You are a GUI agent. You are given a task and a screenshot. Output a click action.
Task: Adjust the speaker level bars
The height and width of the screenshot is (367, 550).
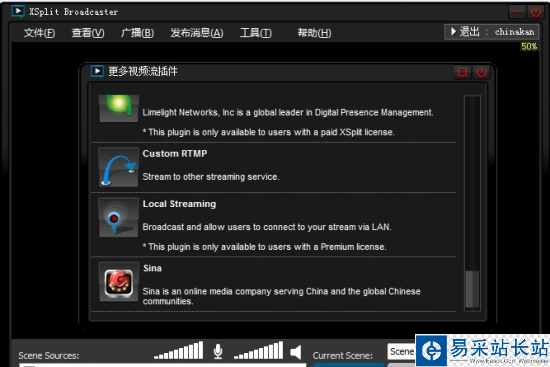click(x=259, y=350)
